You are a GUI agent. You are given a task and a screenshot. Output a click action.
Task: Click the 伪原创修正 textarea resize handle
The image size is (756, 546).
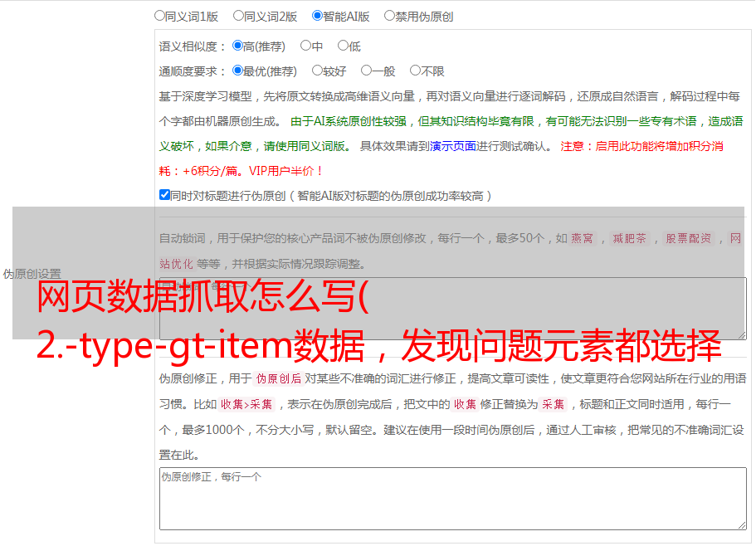742,526
